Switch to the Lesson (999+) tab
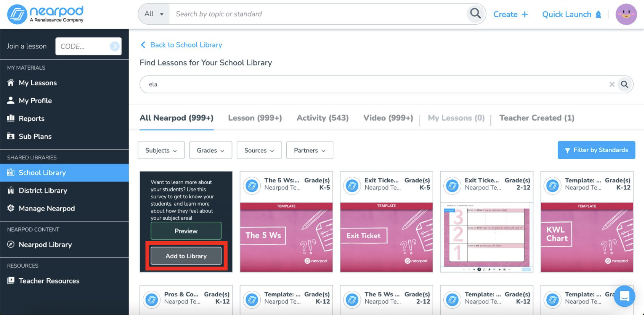 [255, 118]
